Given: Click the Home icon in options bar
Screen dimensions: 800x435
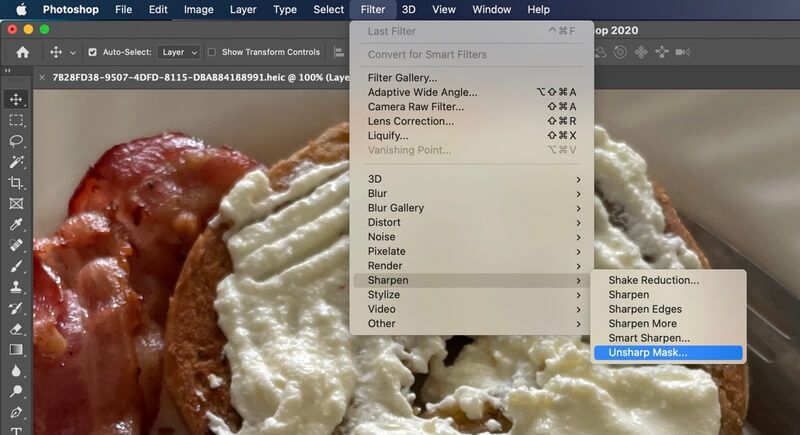Looking at the screenshot, I should pos(22,52).
